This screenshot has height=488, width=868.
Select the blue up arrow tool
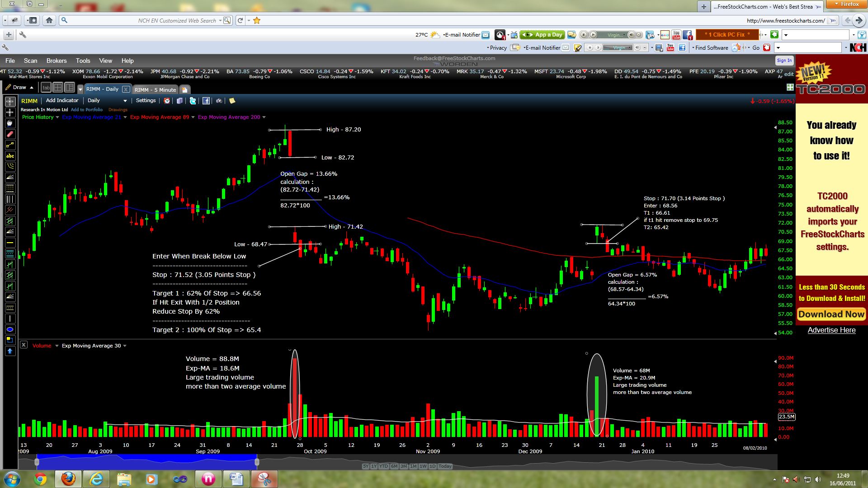(x=10, y=351)
